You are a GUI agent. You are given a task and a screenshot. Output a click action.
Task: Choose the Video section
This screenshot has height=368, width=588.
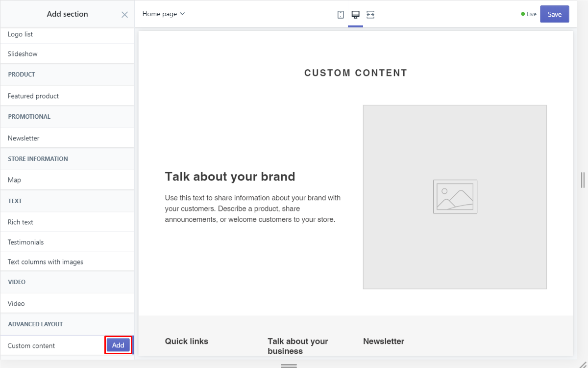point(67,304)
